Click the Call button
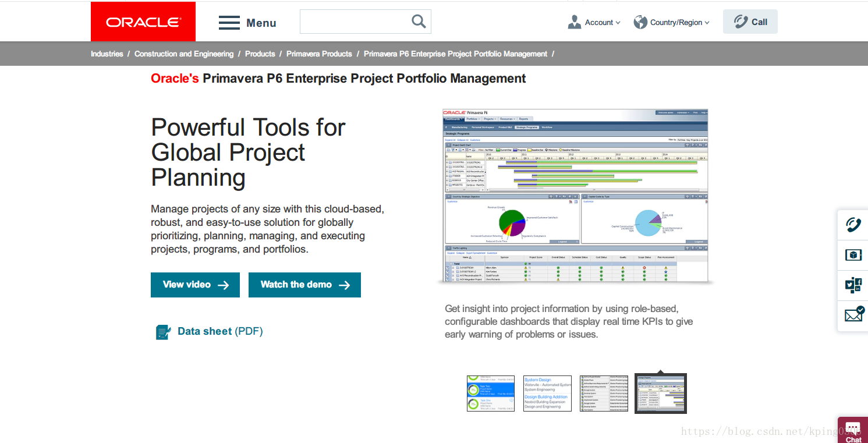 [x=750, y=22]
